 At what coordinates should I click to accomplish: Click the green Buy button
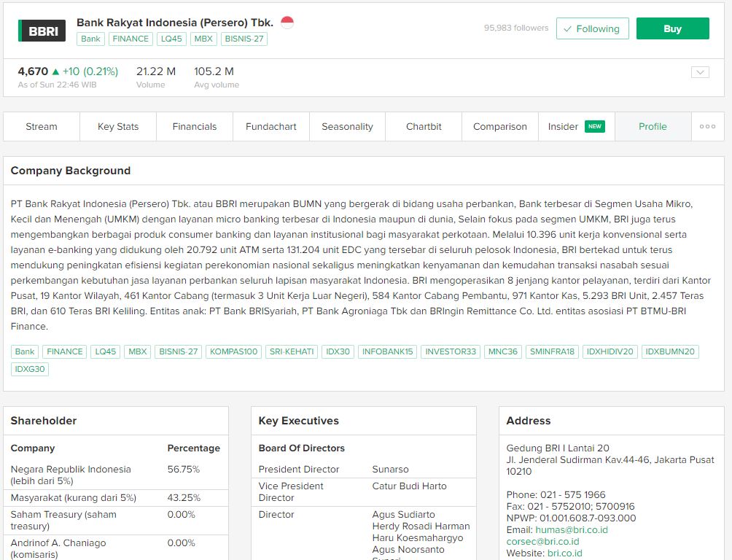672,28
